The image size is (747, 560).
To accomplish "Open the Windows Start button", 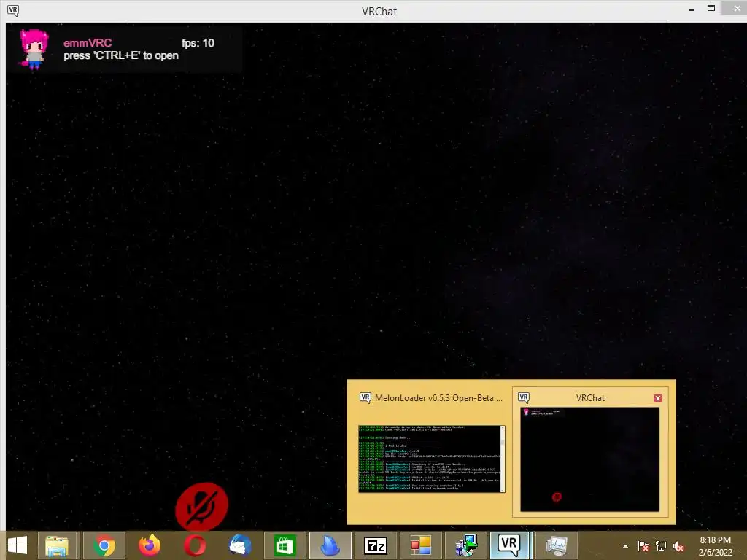I will [18, 545].
